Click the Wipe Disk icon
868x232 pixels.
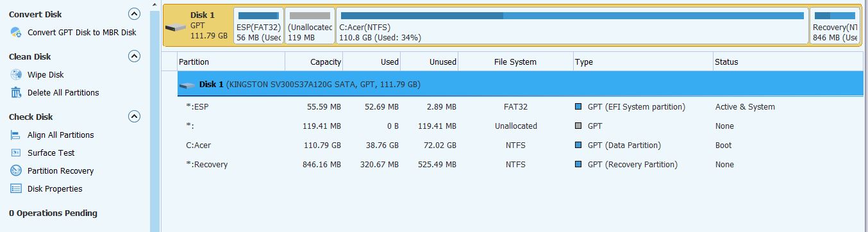pyautogui.click(x=16, y=74)
